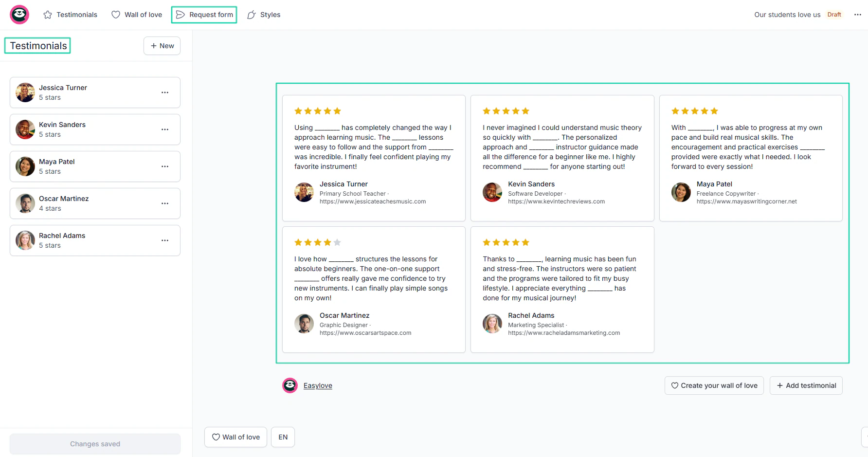This screenshot has width=868, height=457.
Task: Open the racheladamsmarketing.com link
Action: click(564, 333)
